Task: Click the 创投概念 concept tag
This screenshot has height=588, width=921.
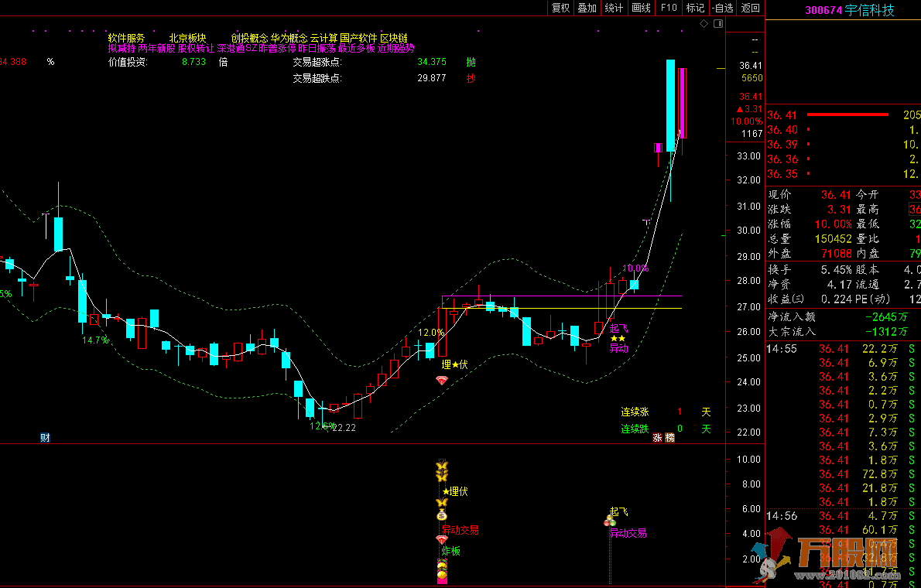Action: coord(250,38)
